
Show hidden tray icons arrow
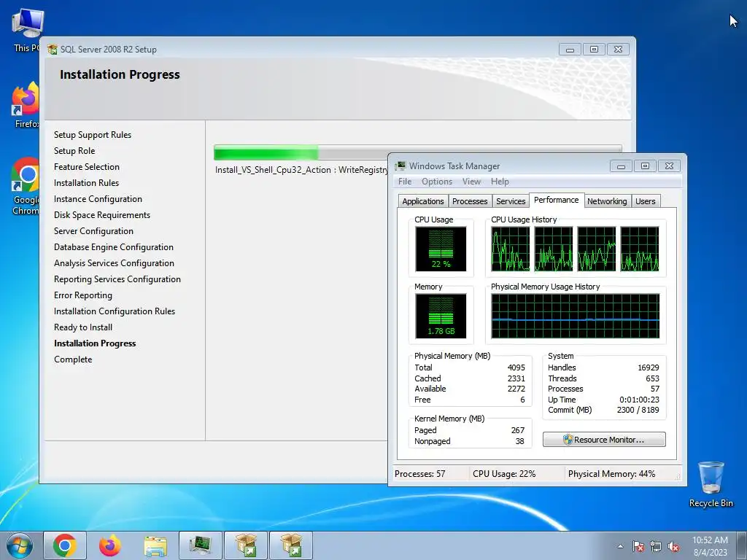pos(620,547)
